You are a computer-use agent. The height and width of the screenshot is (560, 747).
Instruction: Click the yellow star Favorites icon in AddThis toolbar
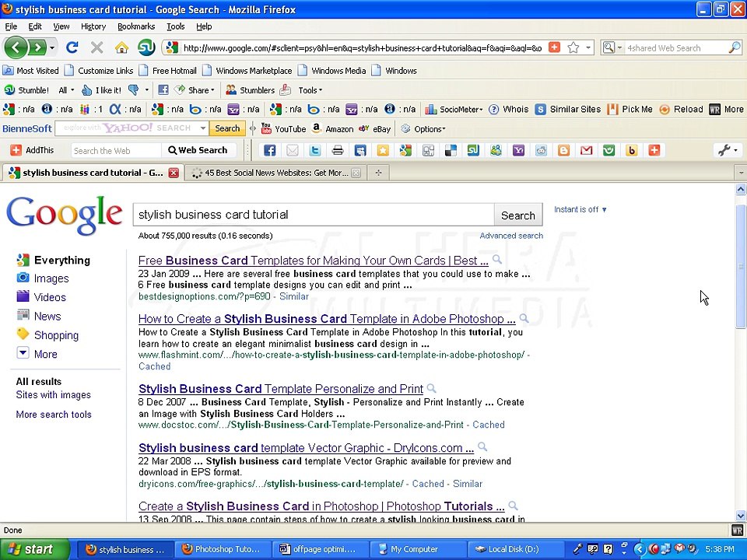click(383, 150)
